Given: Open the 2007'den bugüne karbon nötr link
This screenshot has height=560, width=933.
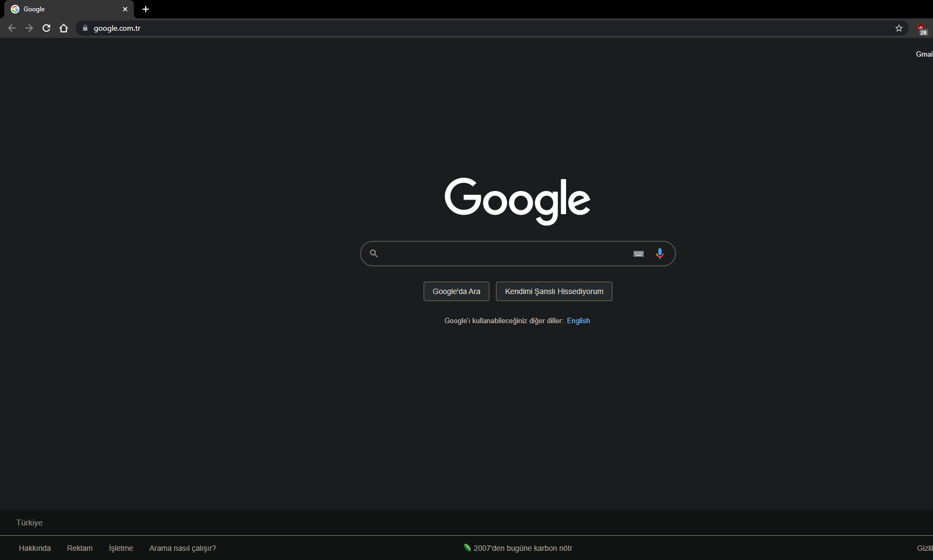Looking at the screenshot, I should [x=518, y=548].
